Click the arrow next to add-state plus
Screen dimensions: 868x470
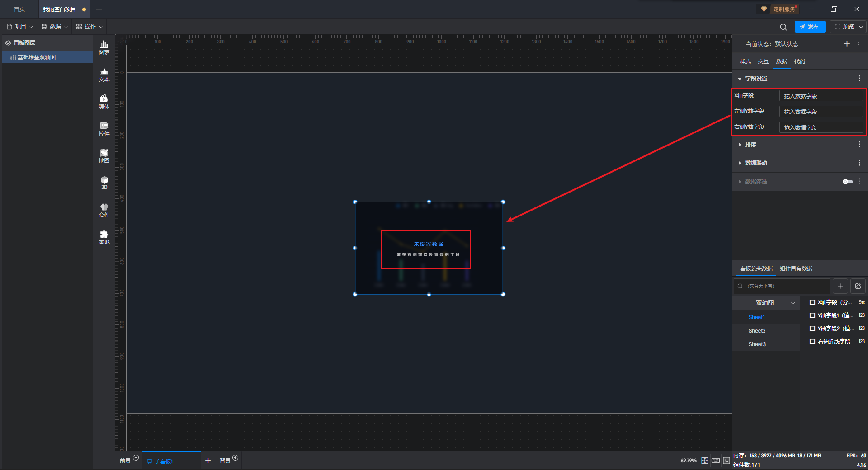click(859, 44)
